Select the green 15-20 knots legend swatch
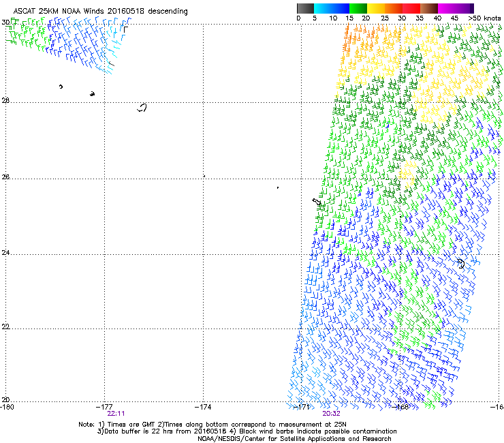 point(358,8)
